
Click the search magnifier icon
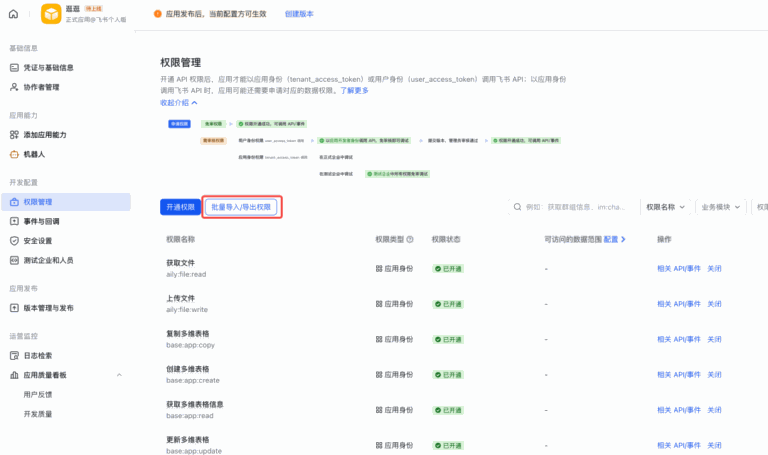point(517,207)
